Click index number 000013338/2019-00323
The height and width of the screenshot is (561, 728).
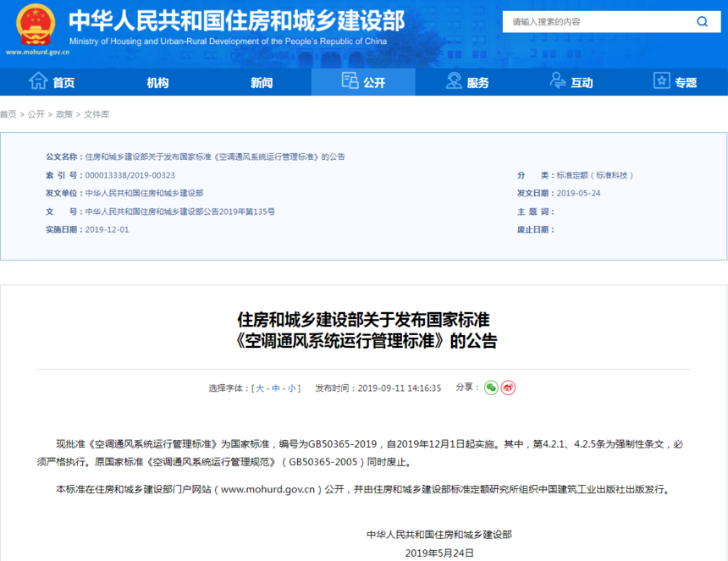click(130, 175)
